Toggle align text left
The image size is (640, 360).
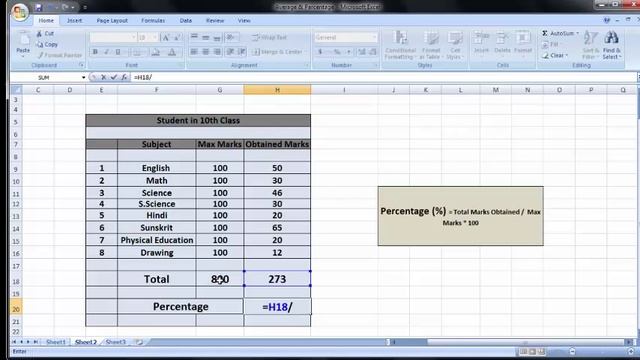point(194,52)
